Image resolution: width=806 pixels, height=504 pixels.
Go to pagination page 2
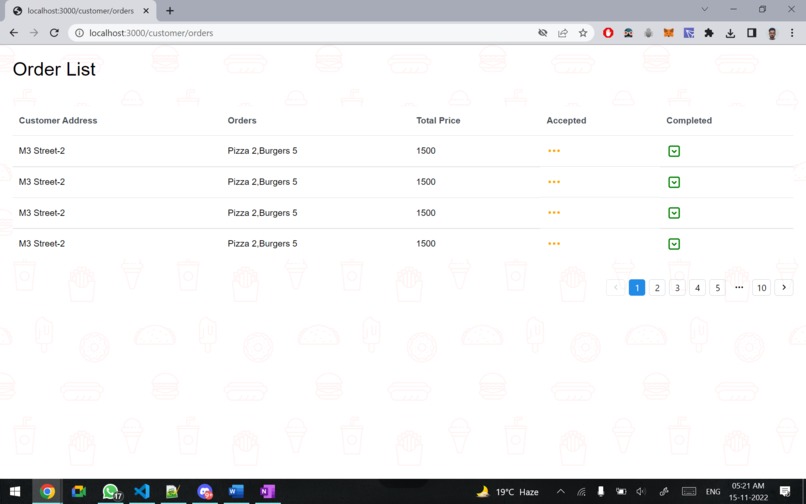[657, 287]
